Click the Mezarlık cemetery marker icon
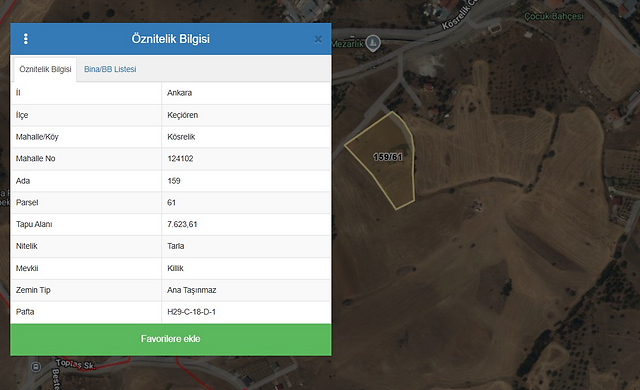The height and width of the screenshot is (390, 640). pyautogui.click(x=373, y=43)
